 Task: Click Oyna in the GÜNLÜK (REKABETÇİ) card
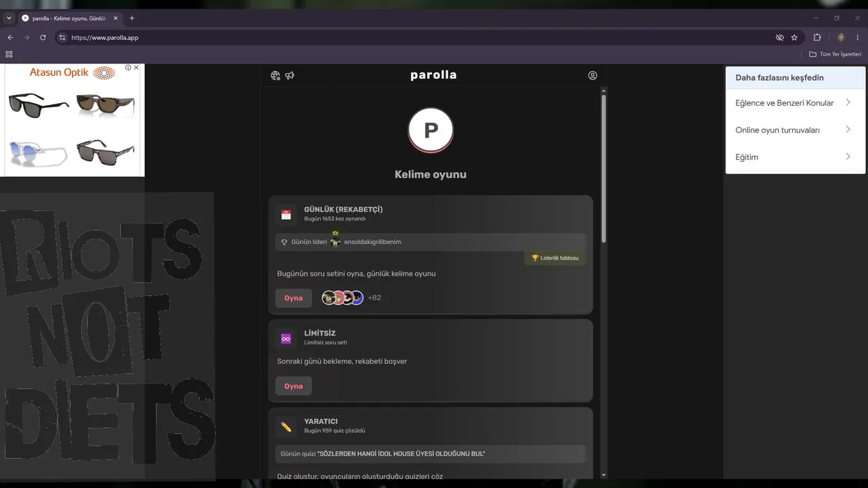pos(294,298)
